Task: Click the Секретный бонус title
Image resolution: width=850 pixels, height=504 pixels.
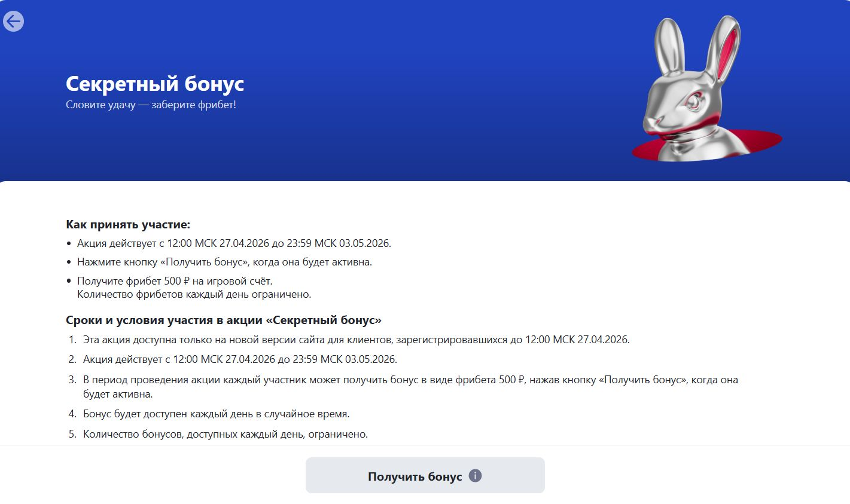Action: pos(155,84)
